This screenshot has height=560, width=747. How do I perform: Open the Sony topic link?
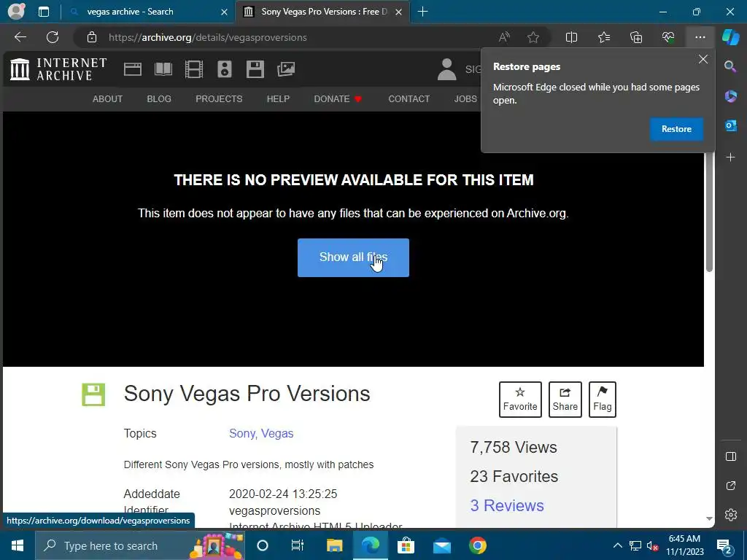click(x=244, y=434)
